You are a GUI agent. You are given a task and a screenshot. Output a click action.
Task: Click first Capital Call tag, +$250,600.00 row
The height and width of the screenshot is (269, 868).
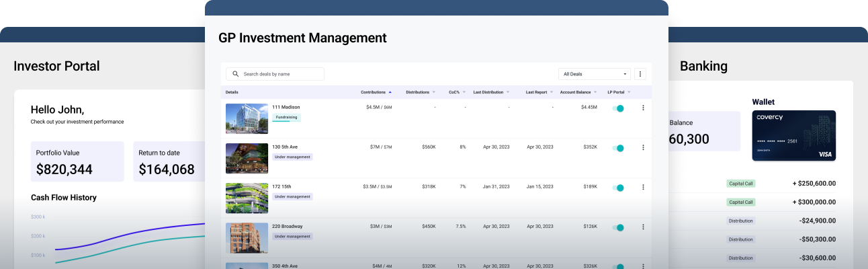click(740, 183)
